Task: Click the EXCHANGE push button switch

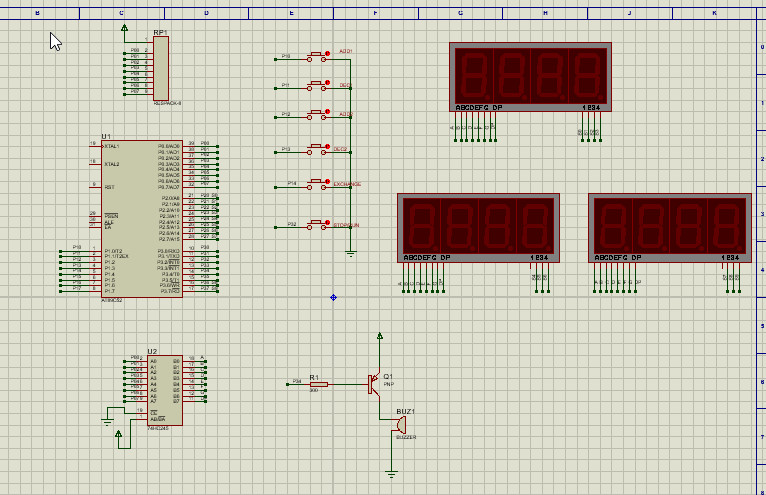Action: [317, 184]
